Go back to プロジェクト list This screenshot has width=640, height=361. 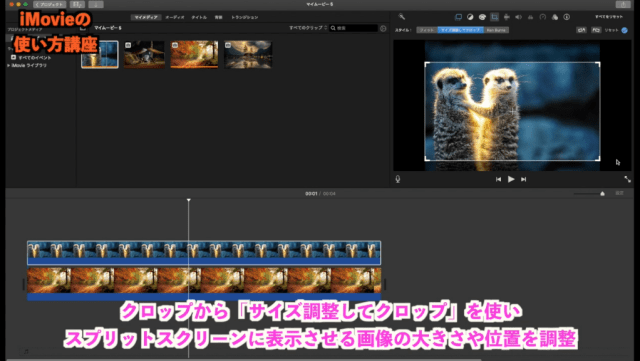49,4
